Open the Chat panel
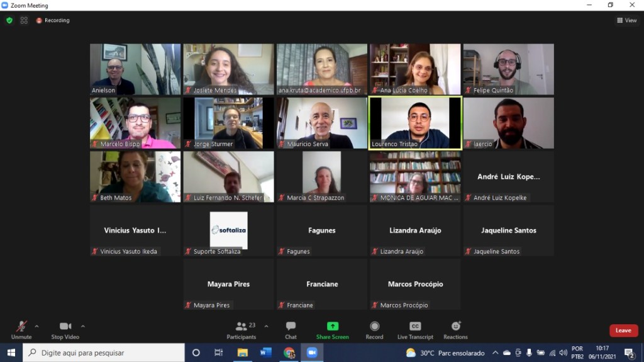This screenshot has width=644, height=362. [x=291, y=329]
